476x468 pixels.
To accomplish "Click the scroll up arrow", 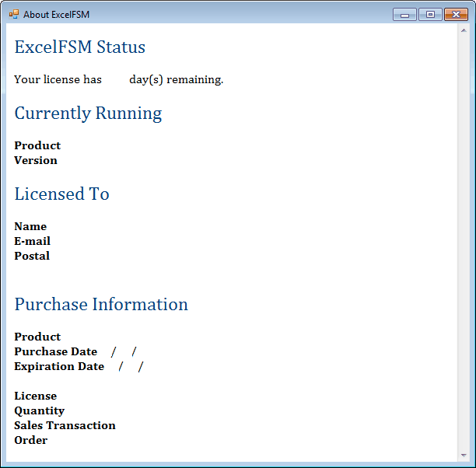I will pyautogui.click(x=464, y=31).
